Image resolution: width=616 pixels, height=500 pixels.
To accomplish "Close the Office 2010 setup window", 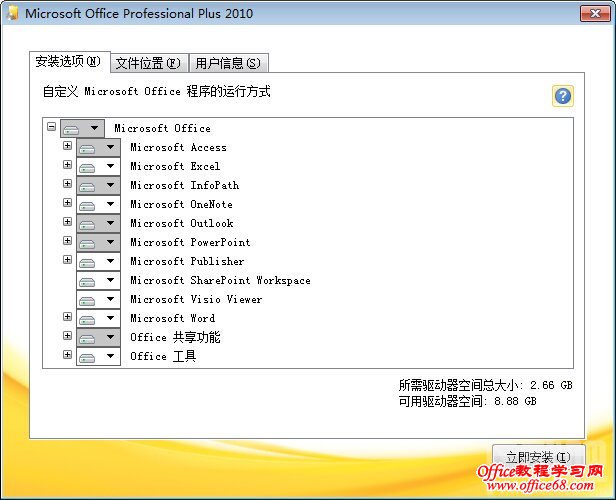I will point(595,14).
